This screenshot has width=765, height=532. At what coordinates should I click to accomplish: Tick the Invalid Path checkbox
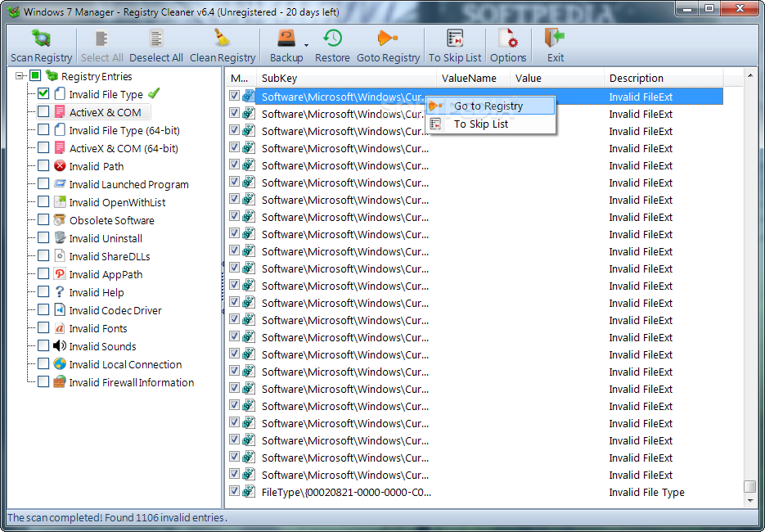coord(43,166)
